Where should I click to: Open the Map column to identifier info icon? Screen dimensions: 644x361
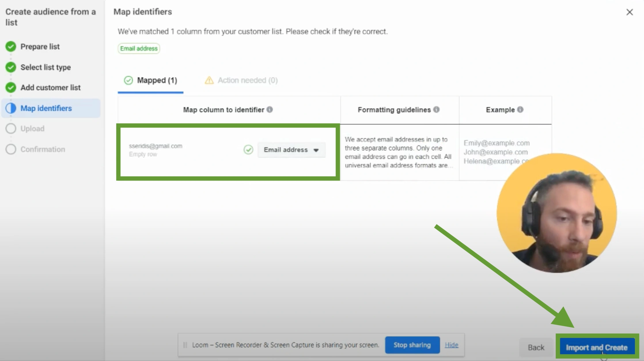[x=270, y=110]
